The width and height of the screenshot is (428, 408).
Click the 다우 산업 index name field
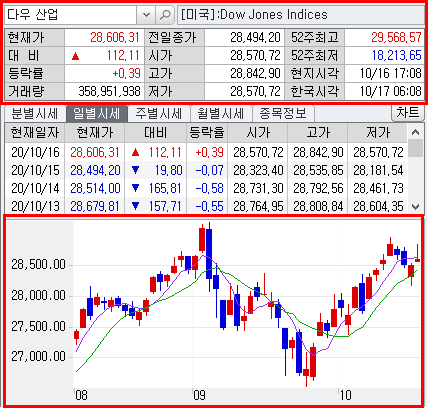(71, 15)
